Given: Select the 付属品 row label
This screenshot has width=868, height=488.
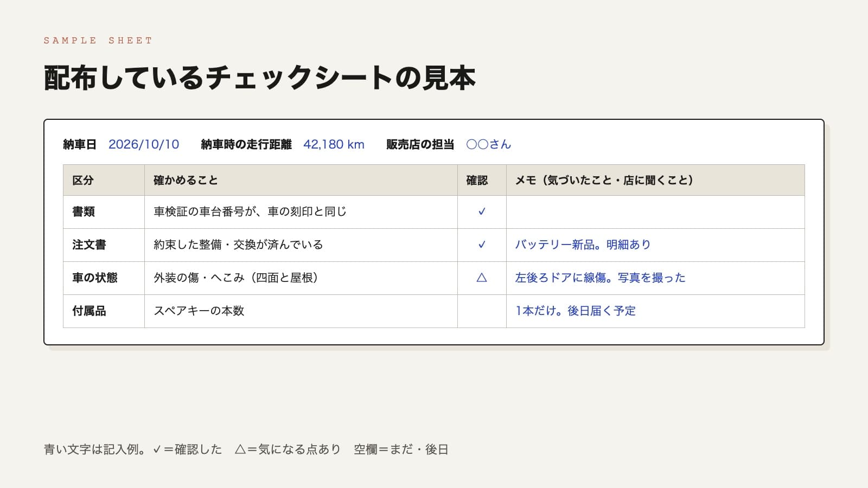Looking at the screenshot, I should pyautogui.click(x=89, y=311).
